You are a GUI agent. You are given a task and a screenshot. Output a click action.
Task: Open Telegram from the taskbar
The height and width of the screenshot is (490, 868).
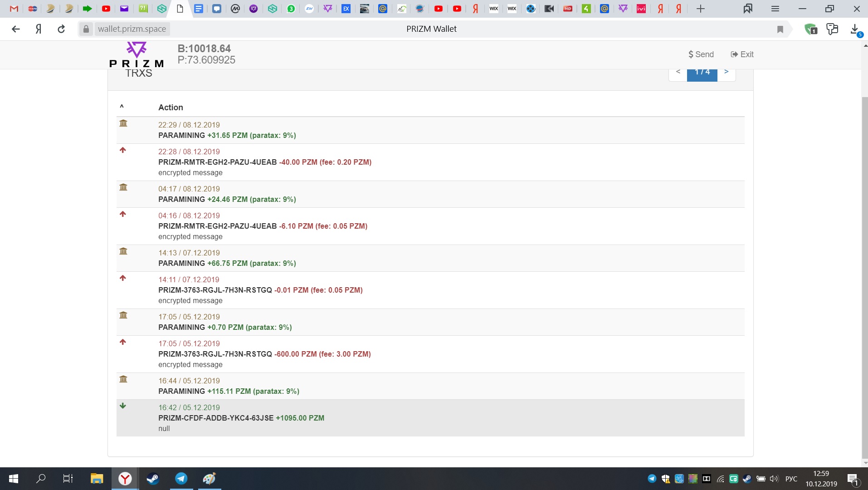[x=181, y=479]
